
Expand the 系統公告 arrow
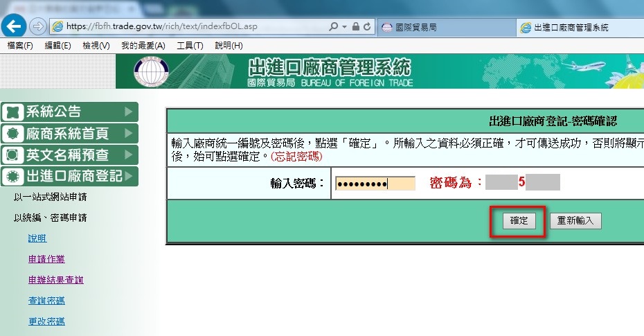pyautogui.click(x=129, y=112)
